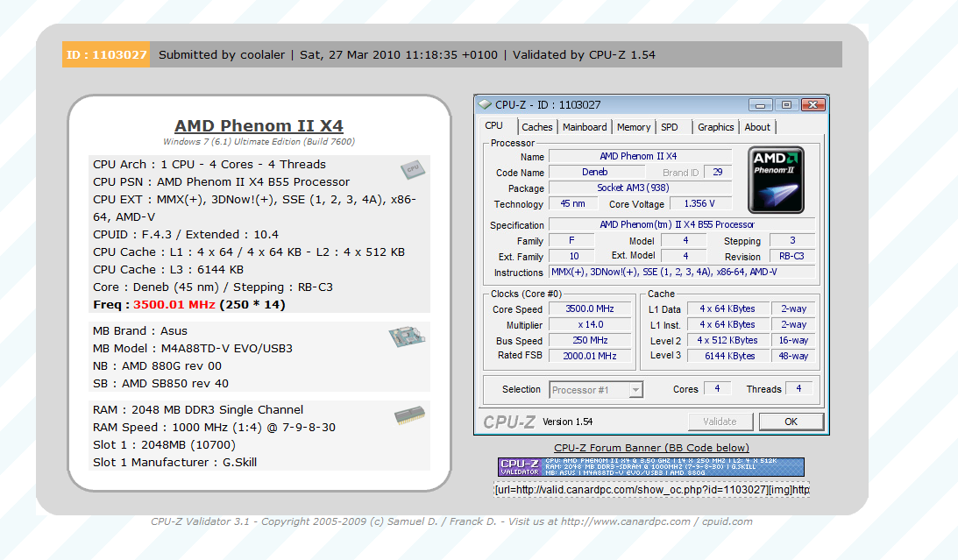The height and width of the screenshot is (560, 958).
Task: Click the orange ID : 1103027 badge
Action: 106,54
